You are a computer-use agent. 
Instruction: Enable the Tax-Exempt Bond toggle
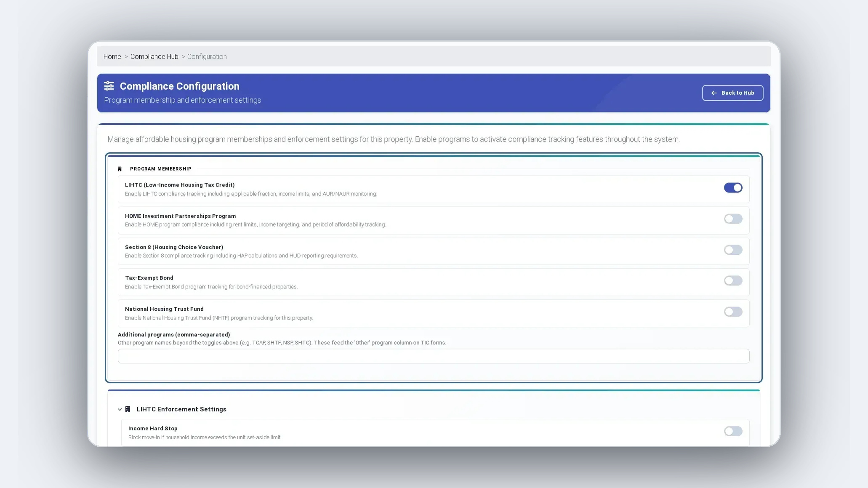click(x=733, y=281)
